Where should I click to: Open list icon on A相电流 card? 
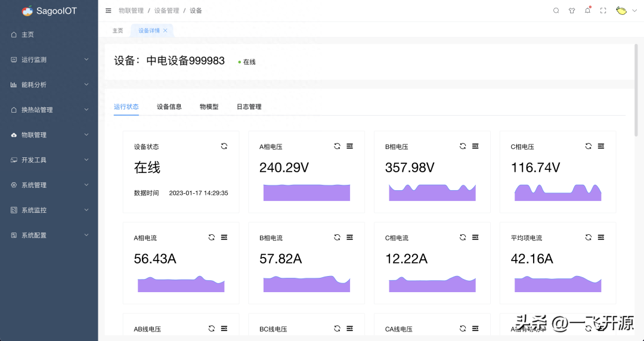click(224, 237)
